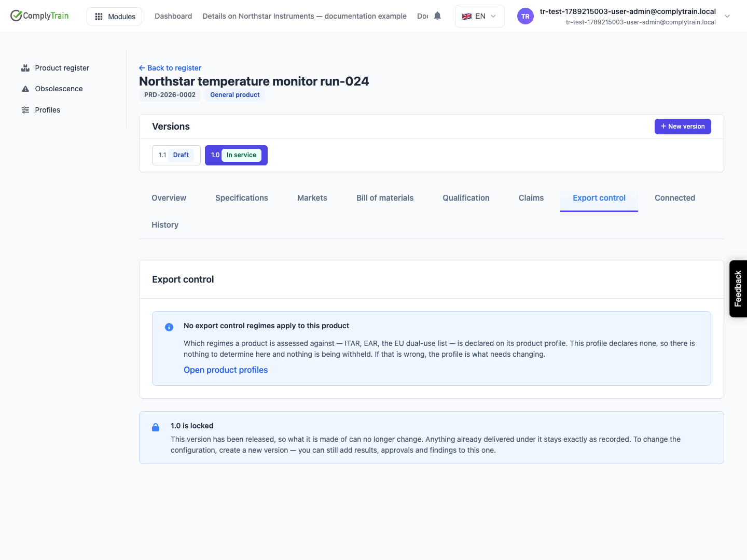Switch to the Overview tab

169,198
